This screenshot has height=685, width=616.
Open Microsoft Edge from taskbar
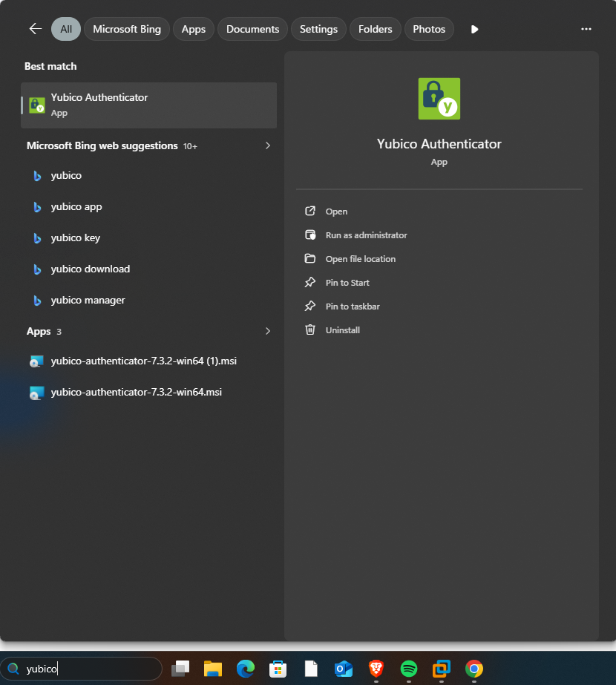(x=246, y=669)
